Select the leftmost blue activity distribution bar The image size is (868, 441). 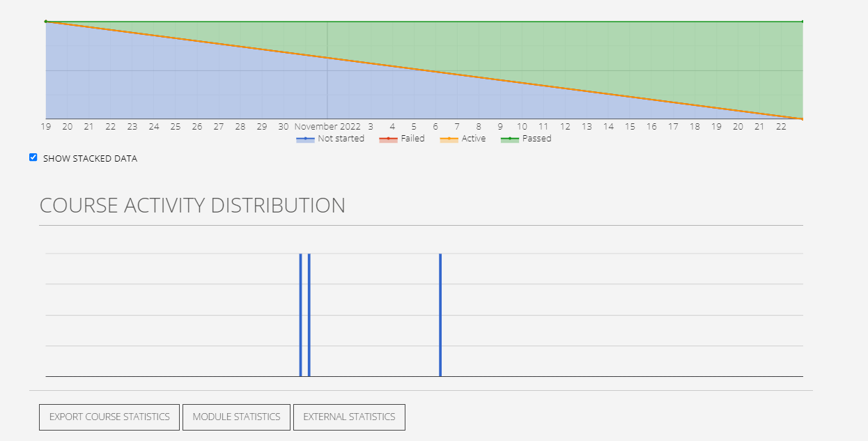[x=300, y=315]
